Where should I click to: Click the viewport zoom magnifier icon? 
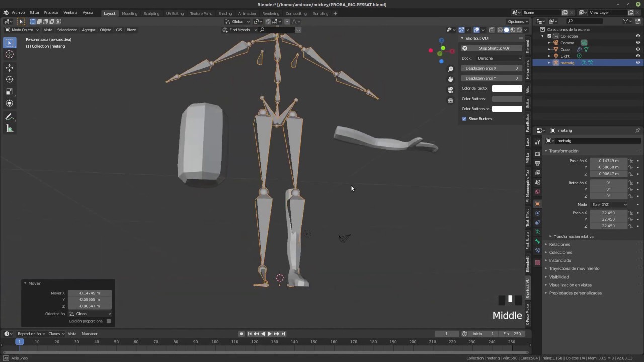[450, 69]
